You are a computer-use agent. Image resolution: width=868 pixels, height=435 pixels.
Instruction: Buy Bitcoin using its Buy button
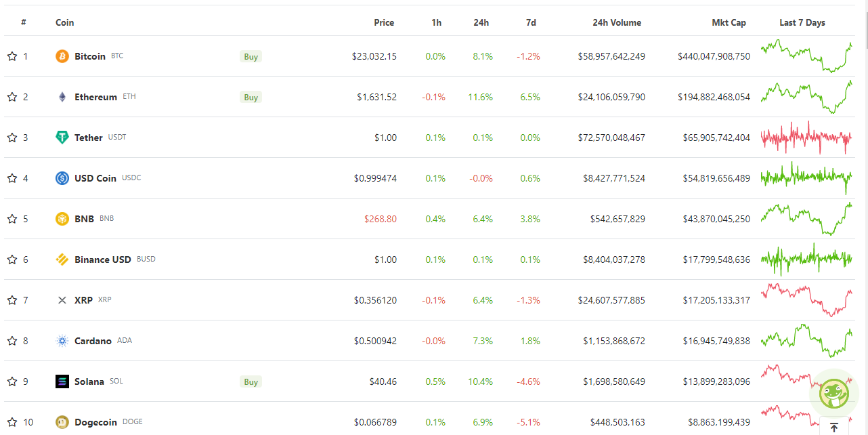point(251,56)
